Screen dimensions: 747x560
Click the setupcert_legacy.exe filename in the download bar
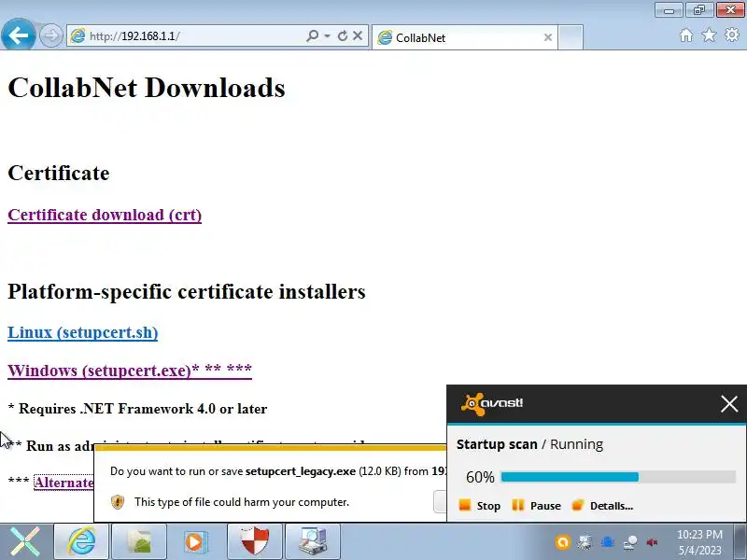[300, 471]
